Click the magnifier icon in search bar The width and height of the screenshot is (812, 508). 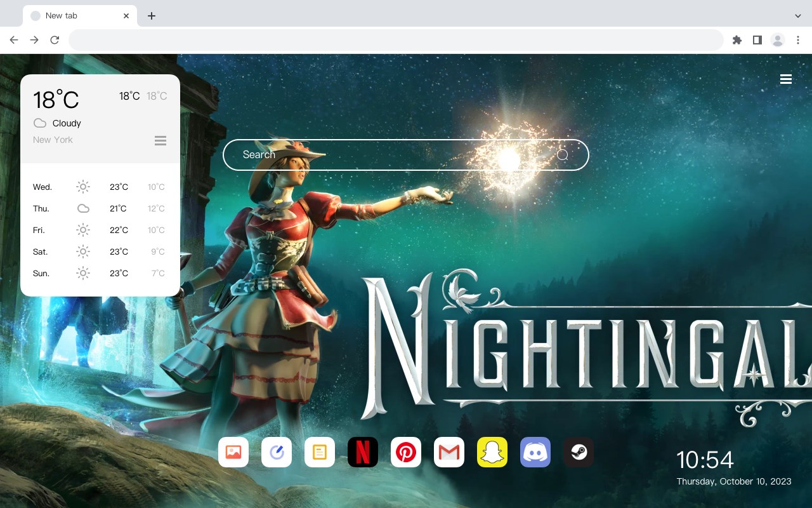562,155
